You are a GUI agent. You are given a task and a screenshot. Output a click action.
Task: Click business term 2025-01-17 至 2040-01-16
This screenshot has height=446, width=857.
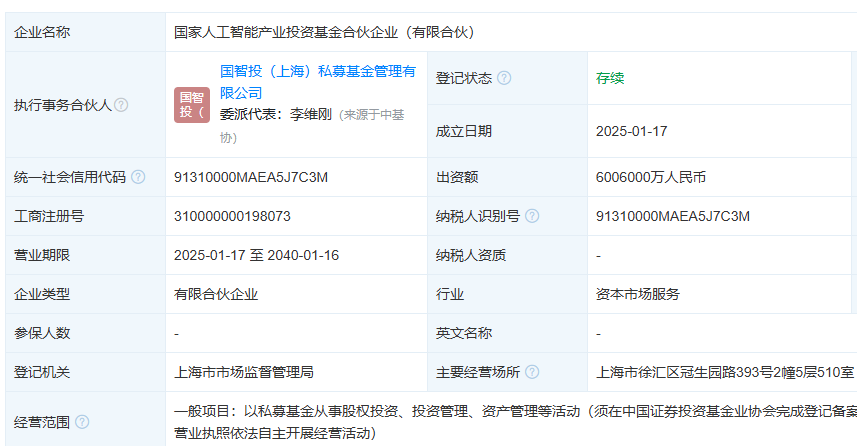click(x=256, y=255)
